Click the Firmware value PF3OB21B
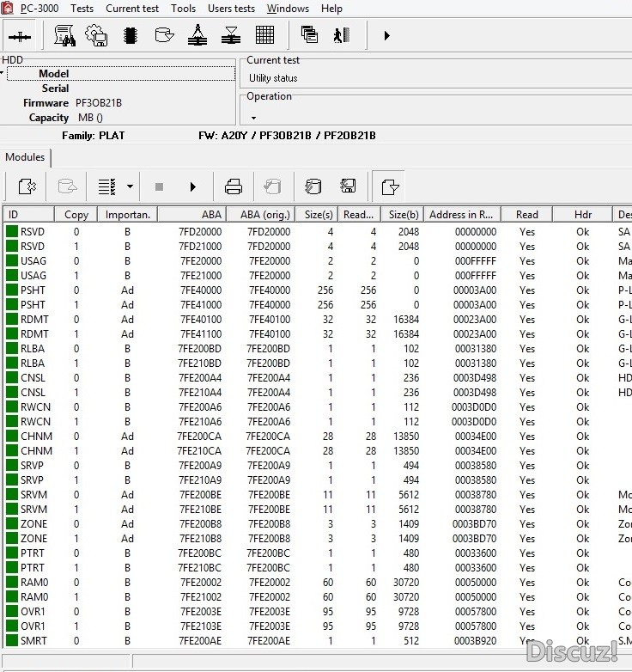Viewport: 632px width, 672px height. point(99,103)
